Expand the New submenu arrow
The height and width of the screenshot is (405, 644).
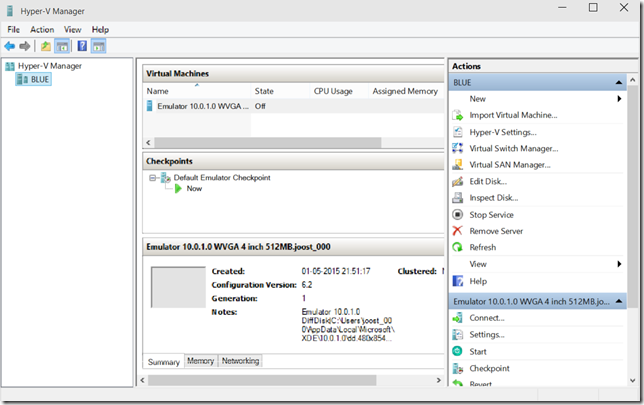pyautogui.click(x=619, y=99)
